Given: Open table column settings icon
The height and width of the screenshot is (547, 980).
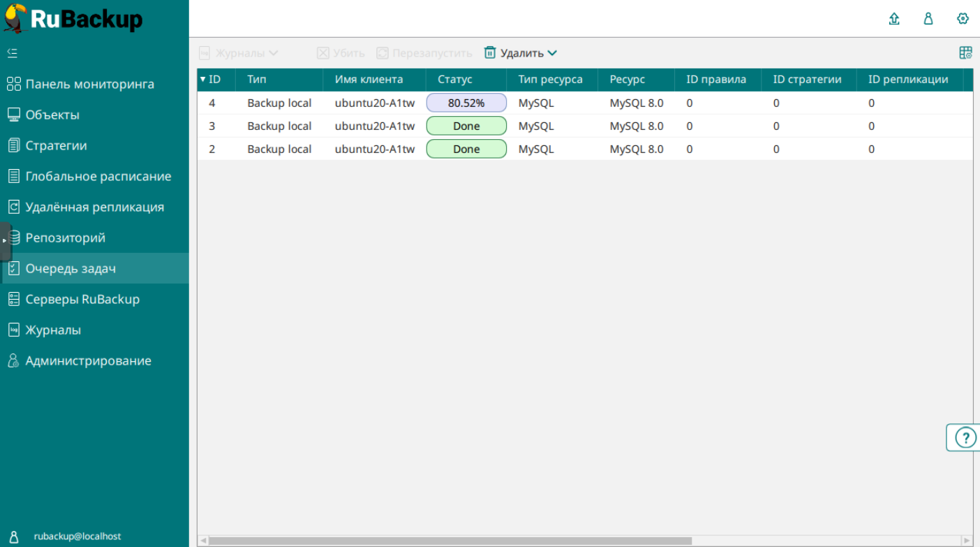Looking at the screenshot, I should [965, 53].
